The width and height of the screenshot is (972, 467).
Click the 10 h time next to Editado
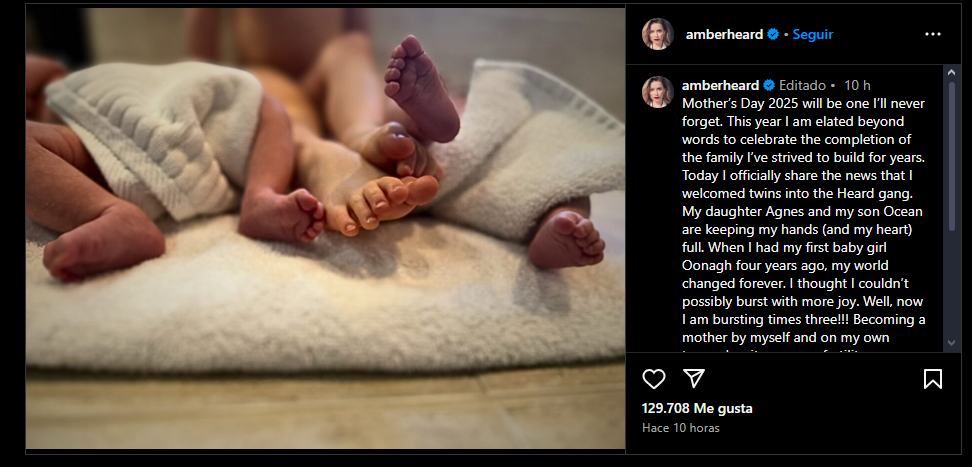[x=857, y=85]
